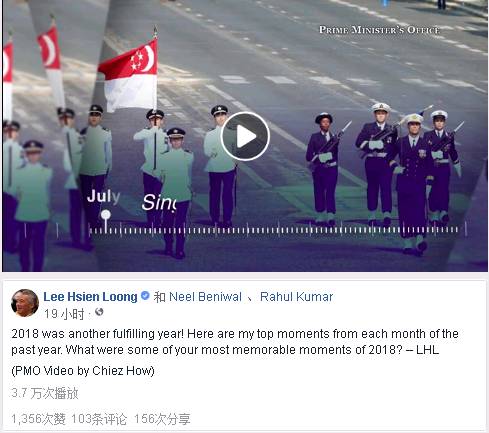Open the 19小时 post timestamp
Viewport: 489px width, 433px height.
coord(64,314)
